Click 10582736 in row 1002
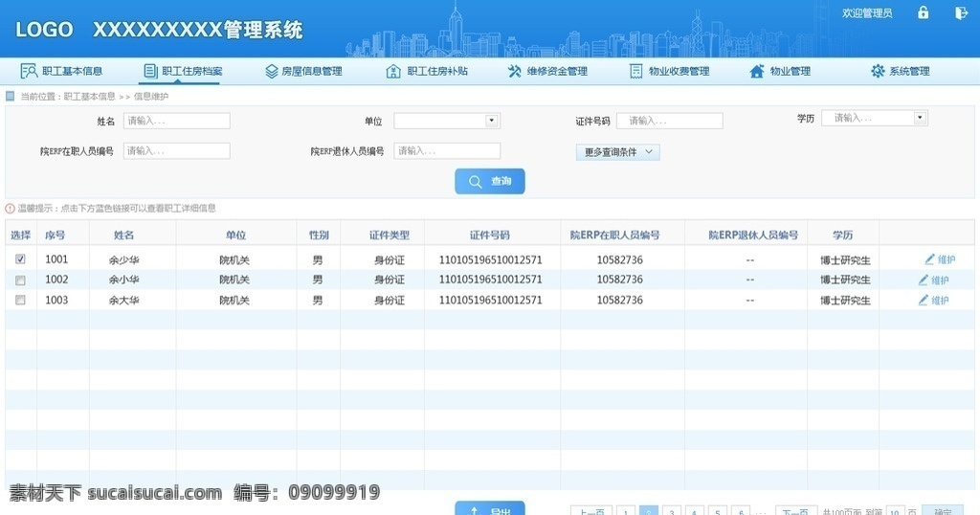This screenshot has width=980, height=515. coord(619,280)
